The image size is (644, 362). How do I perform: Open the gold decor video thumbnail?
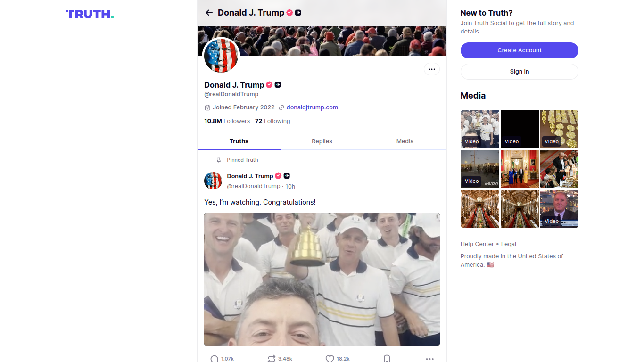point(559,129)
